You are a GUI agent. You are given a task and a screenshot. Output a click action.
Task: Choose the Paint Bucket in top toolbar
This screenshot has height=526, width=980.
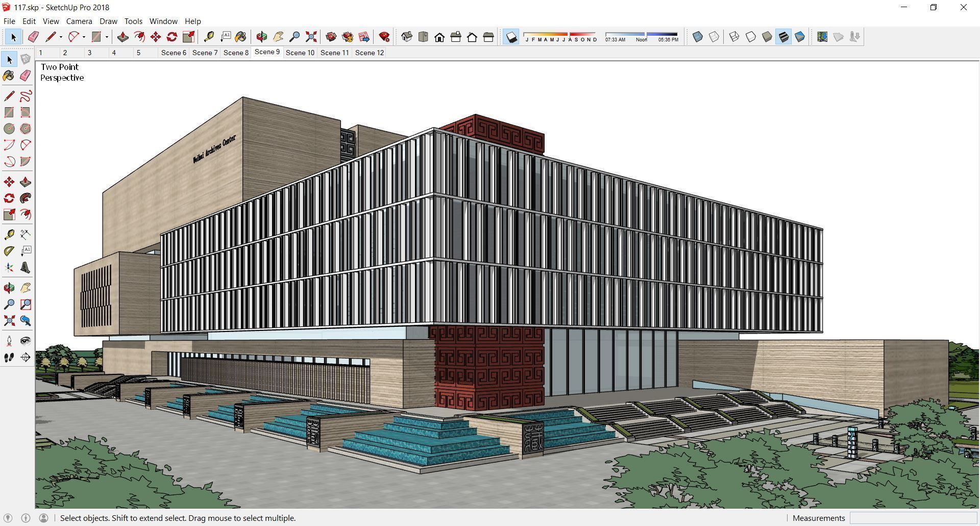[241, 37]
